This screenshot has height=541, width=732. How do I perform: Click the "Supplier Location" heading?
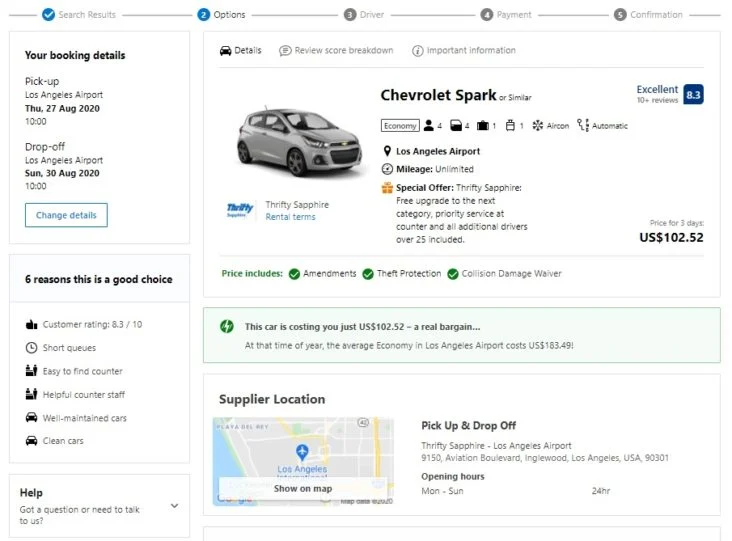[272, 400]
